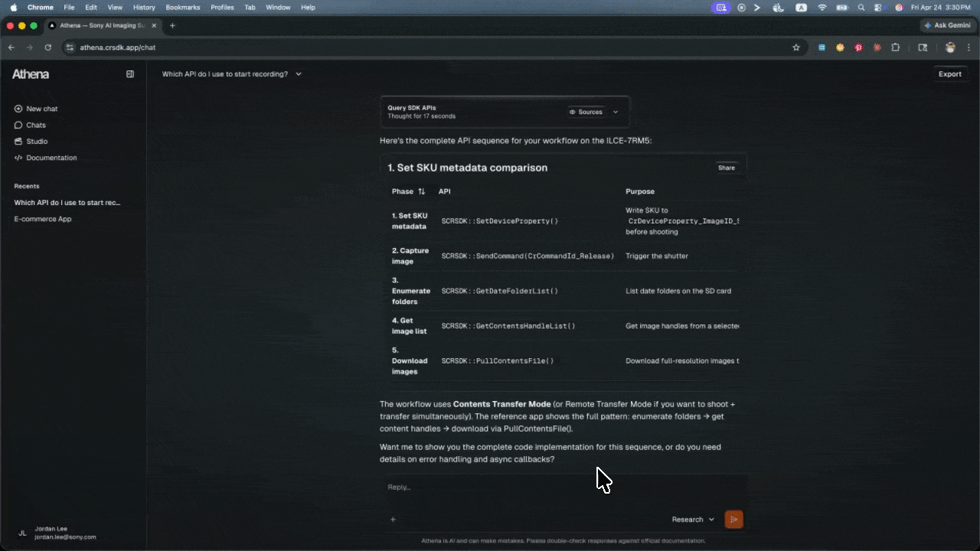980x551 pixels.
Task: Click the Wi-Fi menu bar icon
Action: 822,7
